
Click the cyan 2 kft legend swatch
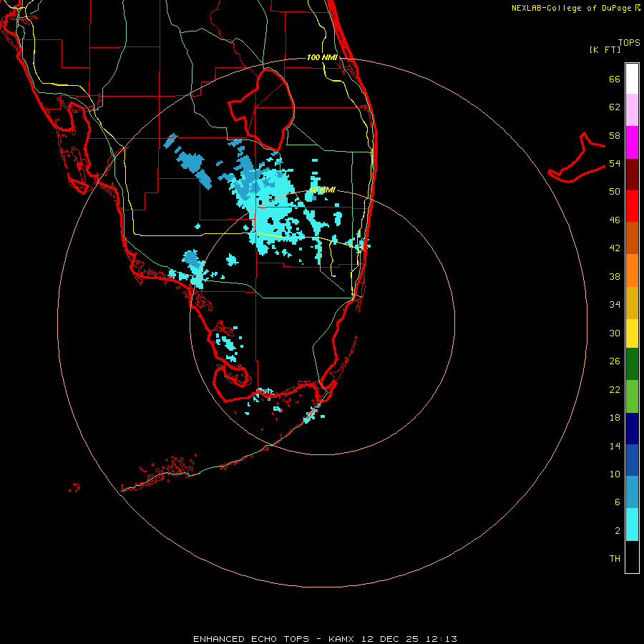click(632, 525)
